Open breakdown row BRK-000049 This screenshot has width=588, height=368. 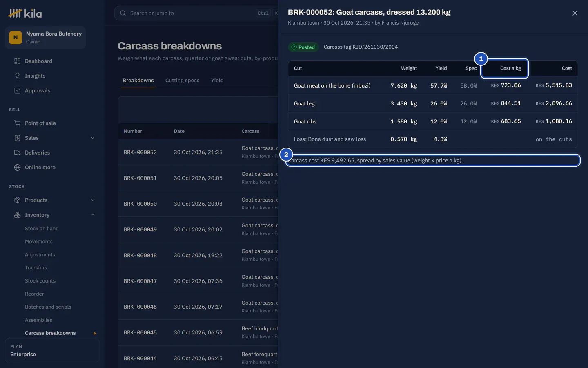pyautogui.click(x=198, y=229)
